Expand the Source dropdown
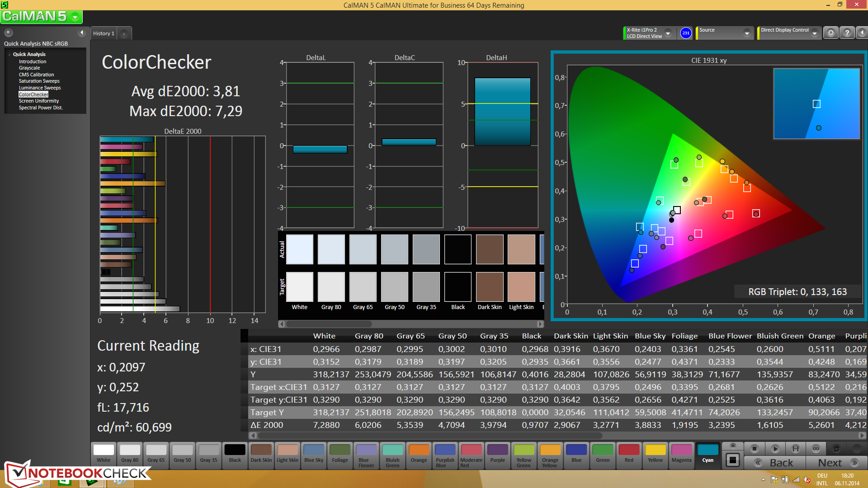Viewport: 868px width, 488px height. click(746, 33)
